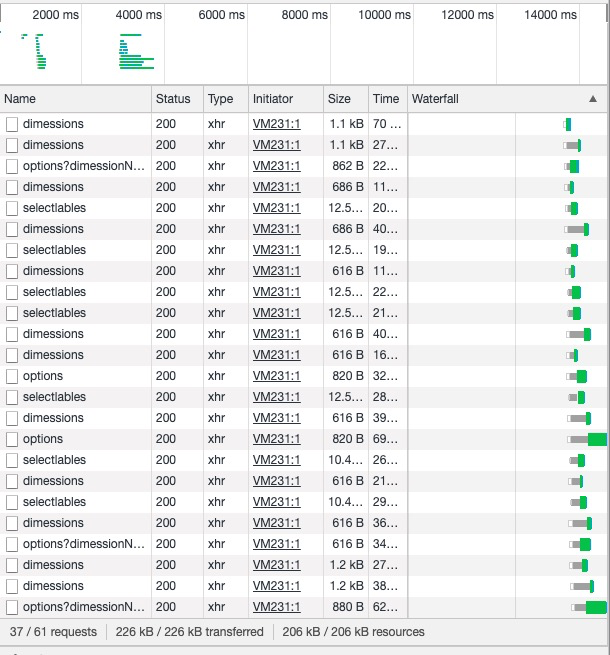
Task: Sort requests by the Size column header
Action: click(340, 99)
